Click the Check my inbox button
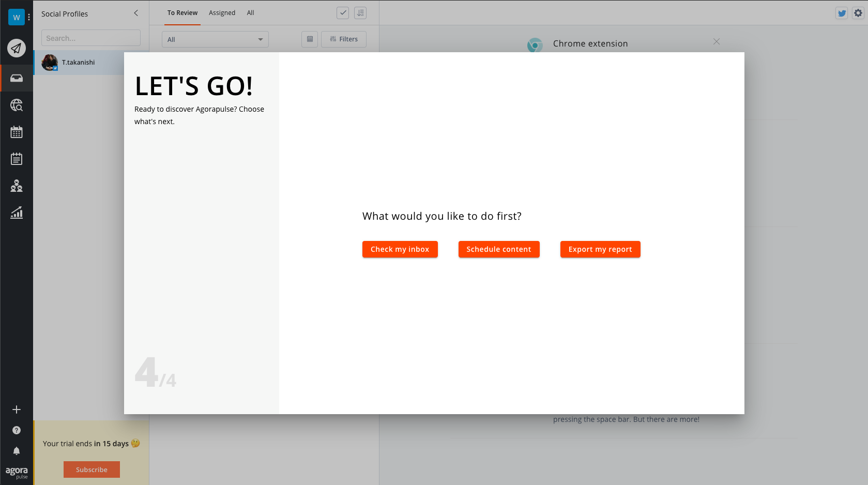The height and width of the screenshot is (485, 868). click(400, 249)
